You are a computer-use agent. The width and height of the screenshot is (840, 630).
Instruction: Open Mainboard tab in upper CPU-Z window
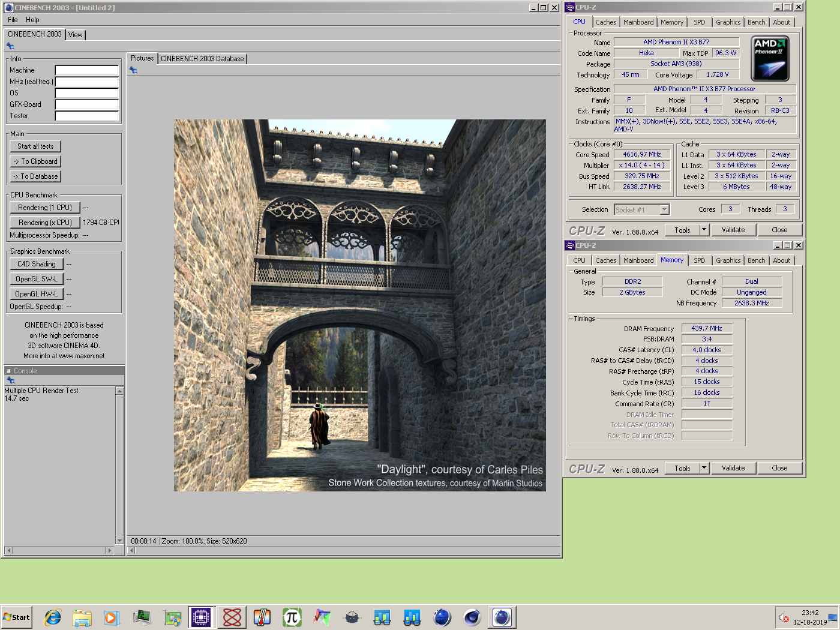pos(638,22)
